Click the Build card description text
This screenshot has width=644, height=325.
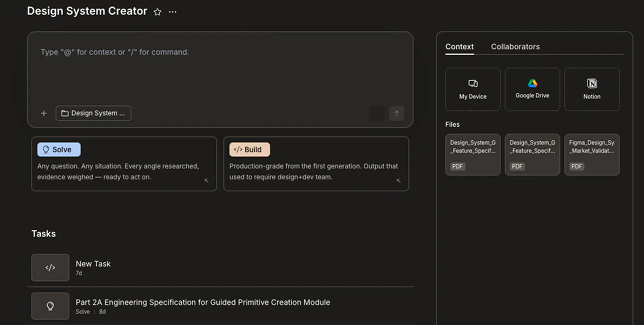click(x=313, y=172)
